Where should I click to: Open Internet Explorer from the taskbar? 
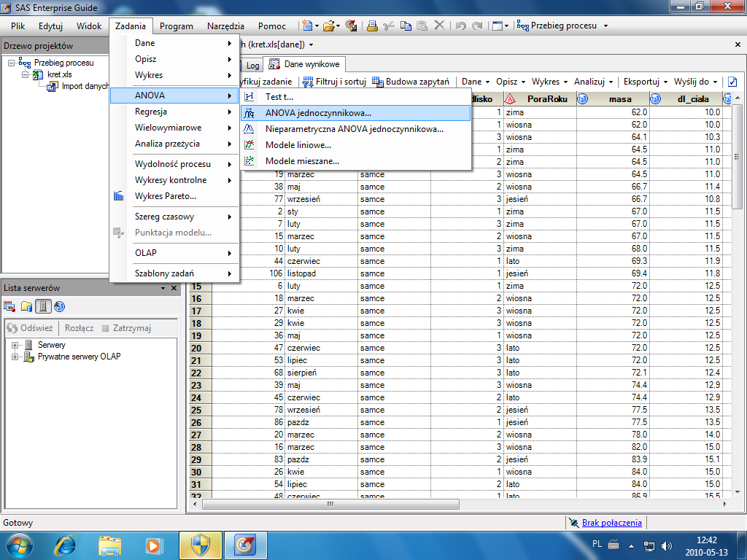(65, 545)
